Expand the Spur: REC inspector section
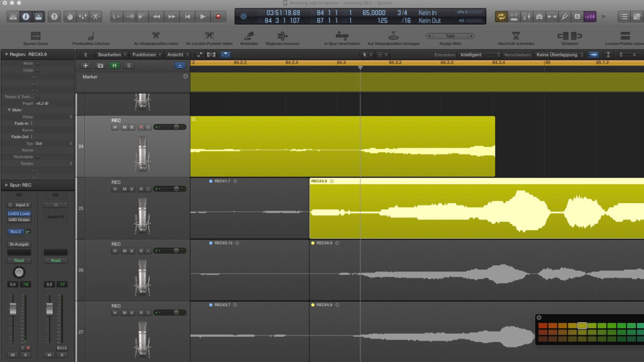 click(6, 185)
